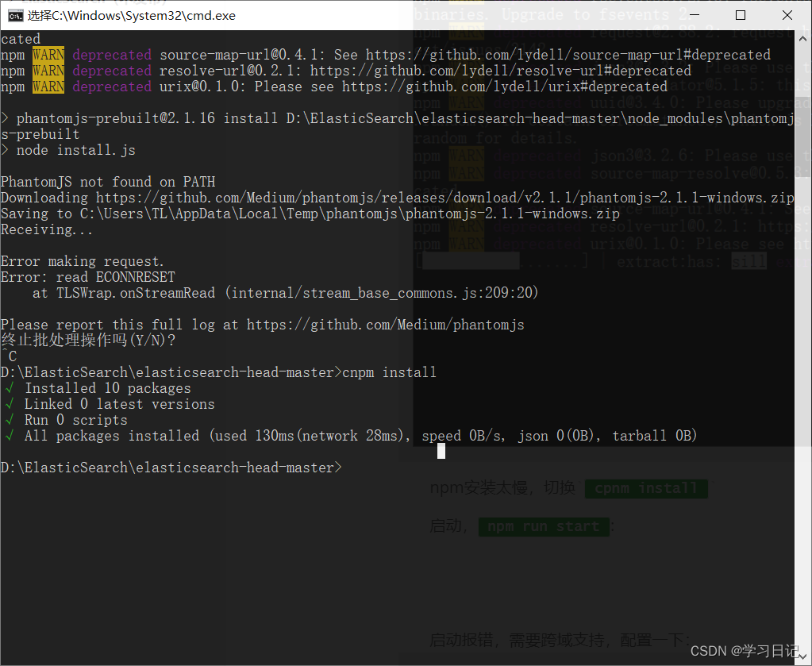Minimize the cmd.exe window

click(x=694, y=16)
